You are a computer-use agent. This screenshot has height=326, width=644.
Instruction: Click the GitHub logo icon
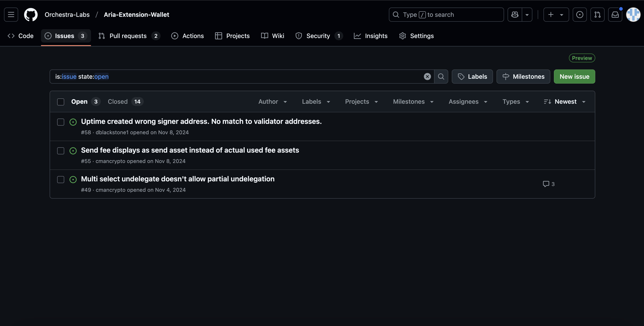(x=31, y=14)
